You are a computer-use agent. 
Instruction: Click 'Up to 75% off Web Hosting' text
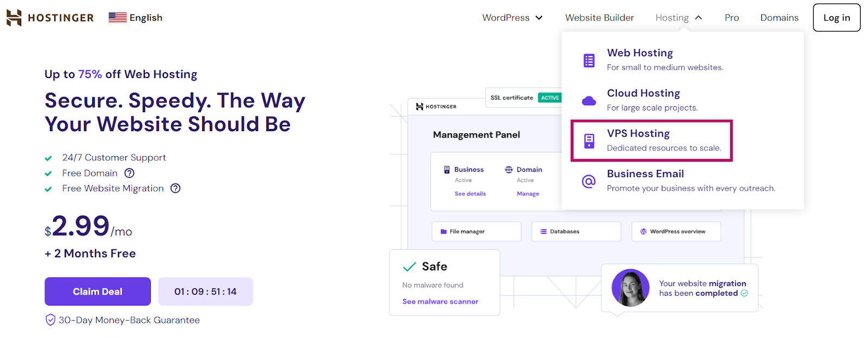tap(121, 74)
